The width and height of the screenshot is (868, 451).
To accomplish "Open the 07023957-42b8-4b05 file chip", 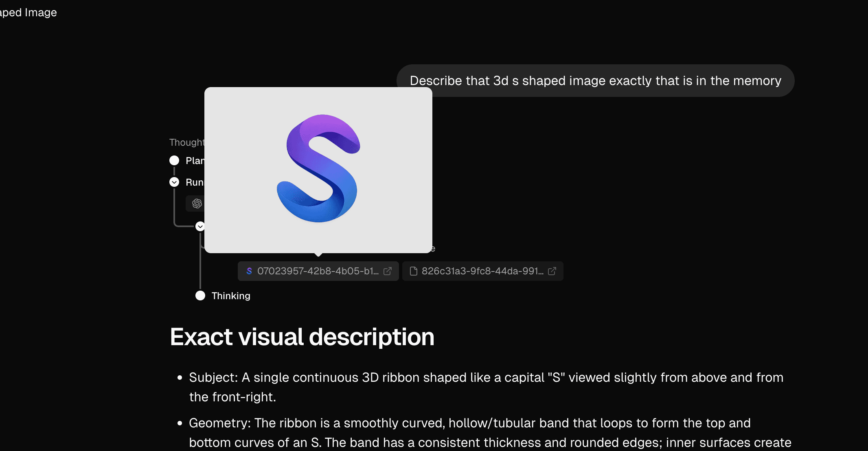I will pos(318,271).
